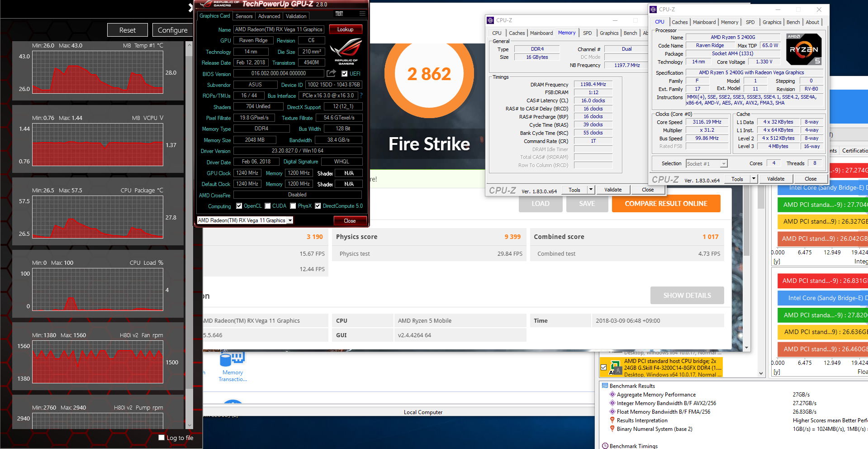Click the H80i v2 Fan rpm graph

tap(98, 362)
